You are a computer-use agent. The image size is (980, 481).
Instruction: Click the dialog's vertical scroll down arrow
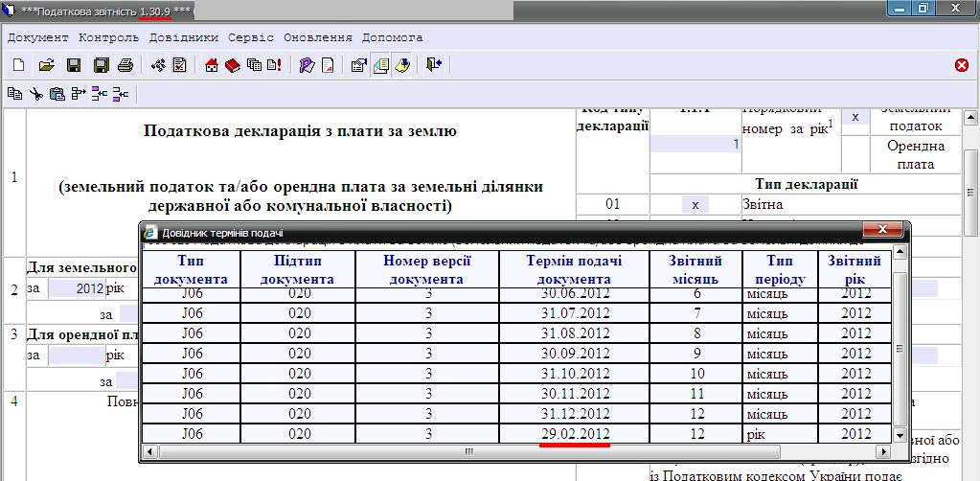pos(900,435)
